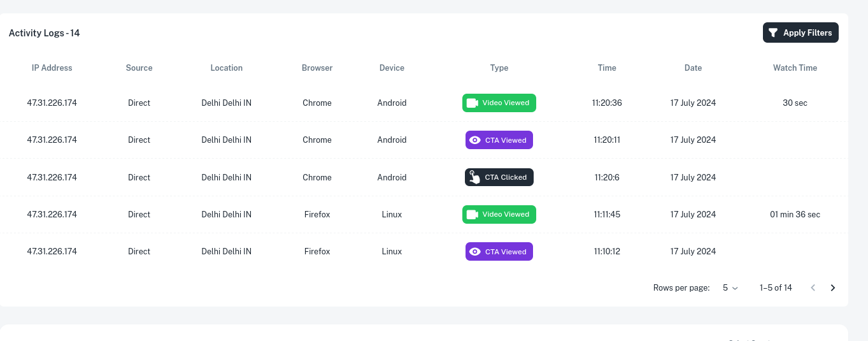The width and height of the screenshot is (868, 341).
Task: Go to next page with right chevron
Action: click(x=833, y=288)
